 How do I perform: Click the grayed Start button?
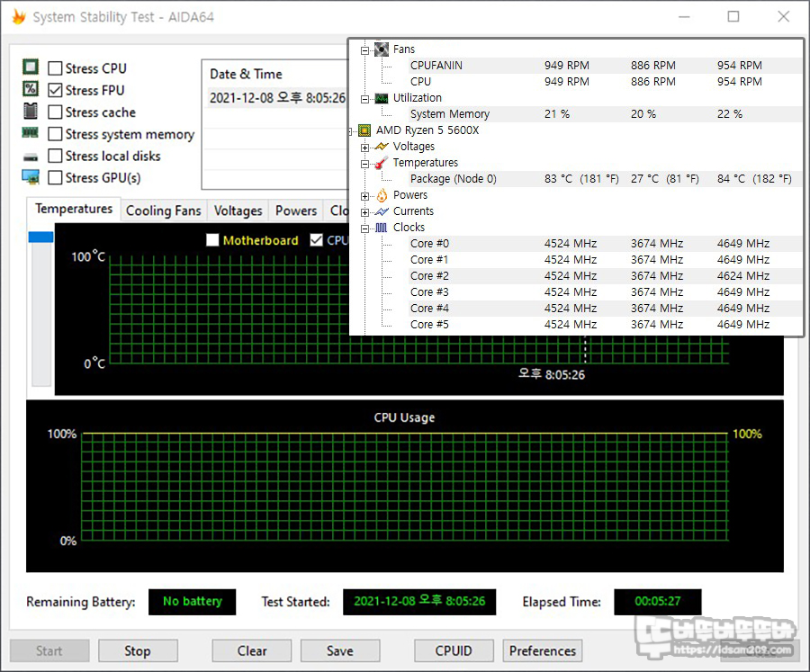tap(49, 650)
